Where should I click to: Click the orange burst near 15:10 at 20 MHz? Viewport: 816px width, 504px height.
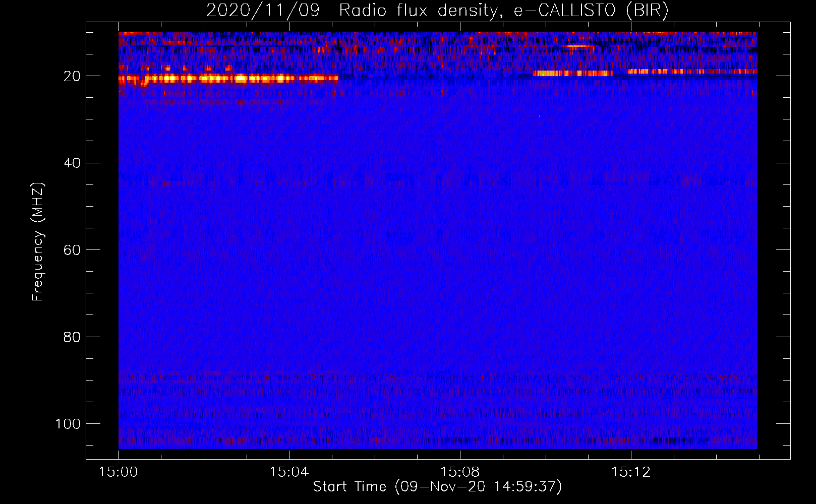point(573,74)
